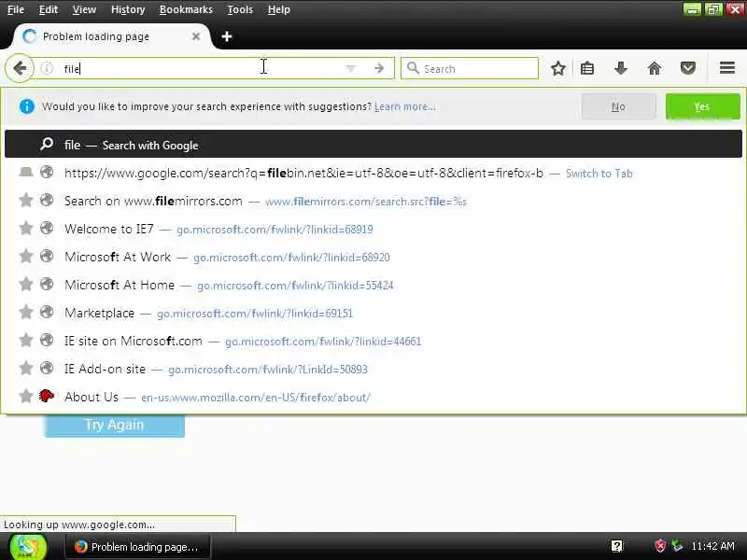
Task: Click the Go arrow in address bar
Action: 379,68
